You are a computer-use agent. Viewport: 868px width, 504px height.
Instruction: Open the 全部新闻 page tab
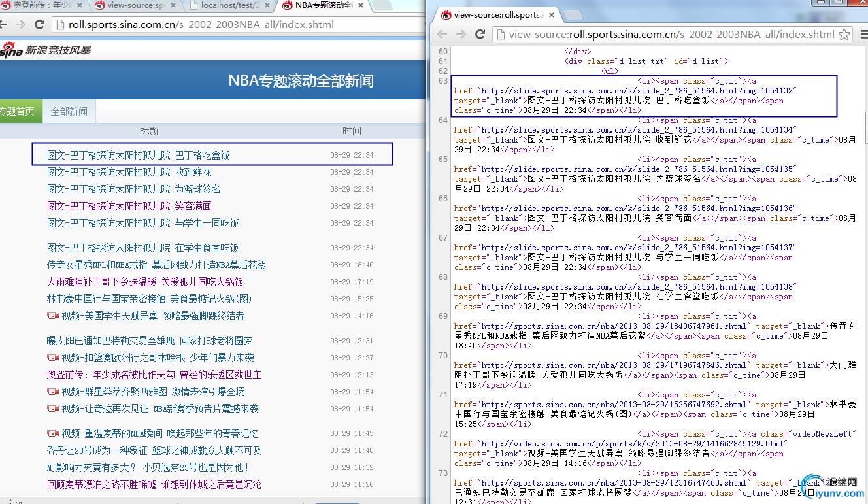[69, 111]
